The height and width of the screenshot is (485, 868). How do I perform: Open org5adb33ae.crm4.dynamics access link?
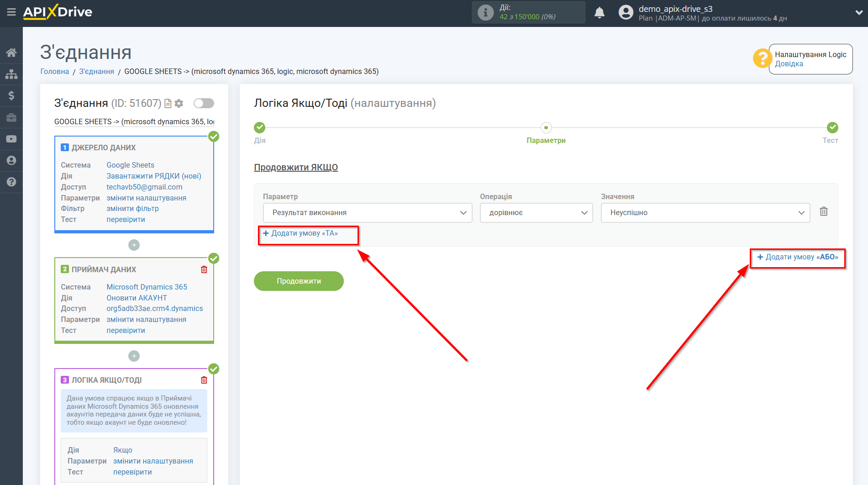coord(155,308)
